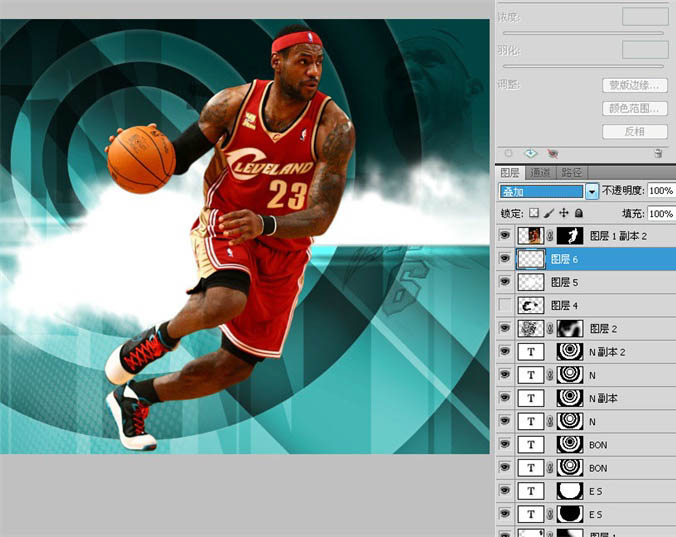Hide the 图层 1 副本 2 layer
Viewport: 676px width, 537px height.
(x=505, y=235)
